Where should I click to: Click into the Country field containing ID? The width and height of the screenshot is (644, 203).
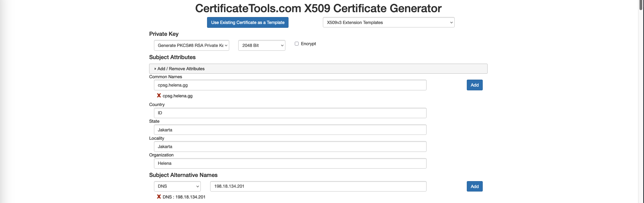290,113
